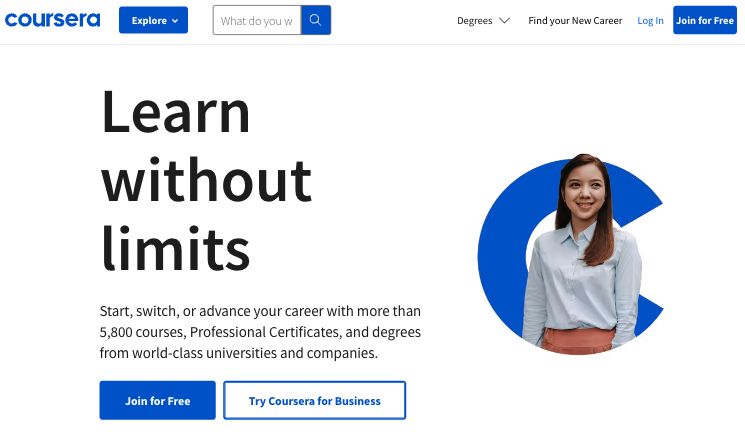Click the word 'Learn' in the headline
Viewport: 745px width, 442px height.
pyautogui.click(x=175, y=112)
